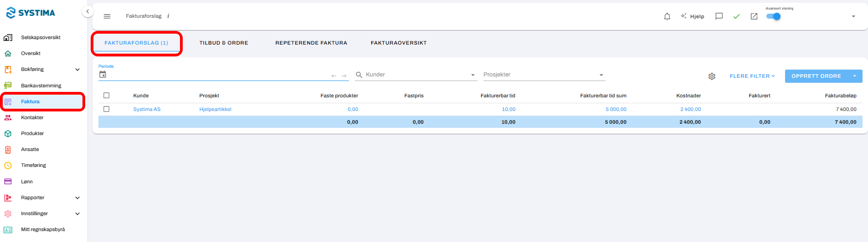Switch to the Fakturaoversikt tab
868x242 pixels.
point(399,43)
